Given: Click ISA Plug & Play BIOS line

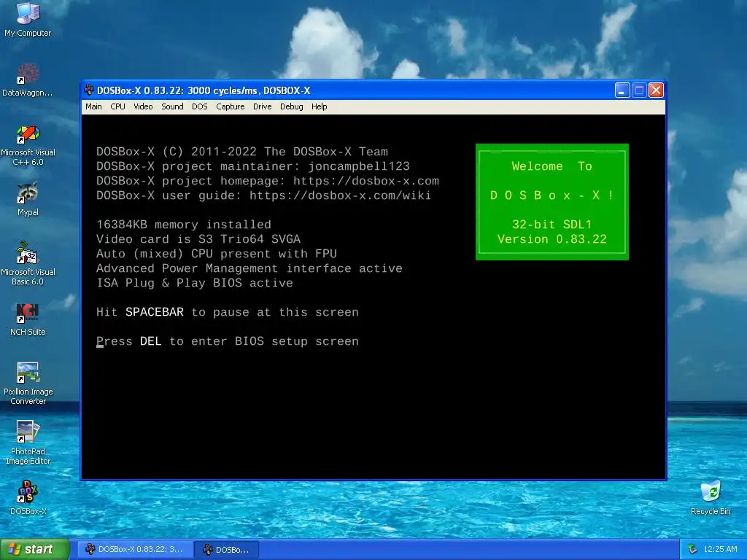Looking at the screenshot, I should (x=194, y=283).
